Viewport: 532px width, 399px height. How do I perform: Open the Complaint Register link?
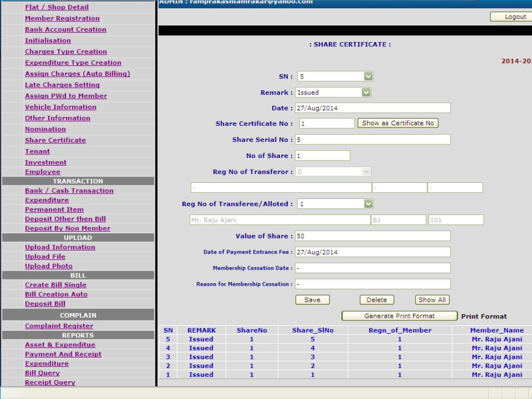point(59,326)
